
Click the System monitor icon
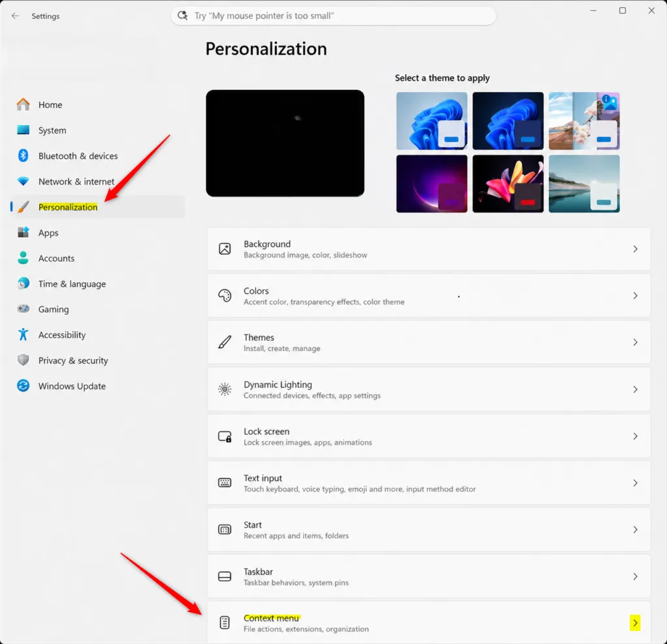tap(23, 130)
